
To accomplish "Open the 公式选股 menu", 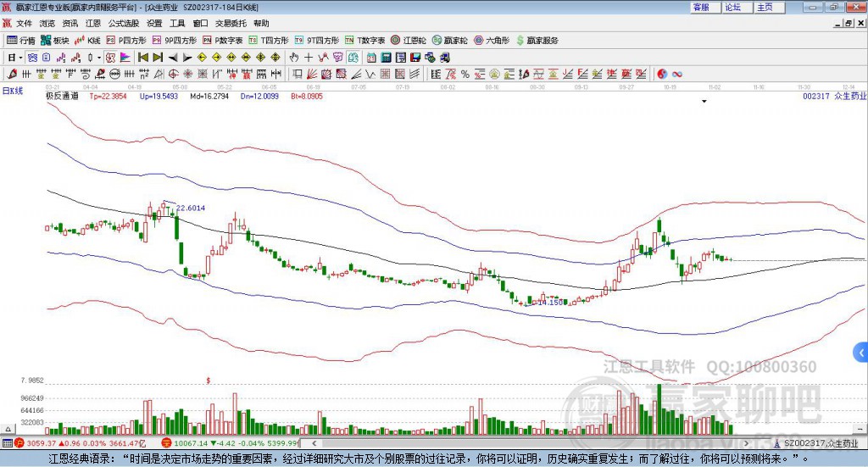I will click(124, 23).
